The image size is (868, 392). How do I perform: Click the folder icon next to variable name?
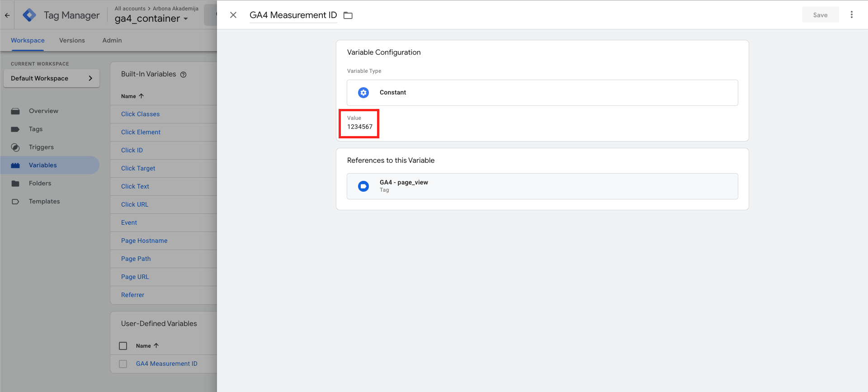(x=348, y=15)
